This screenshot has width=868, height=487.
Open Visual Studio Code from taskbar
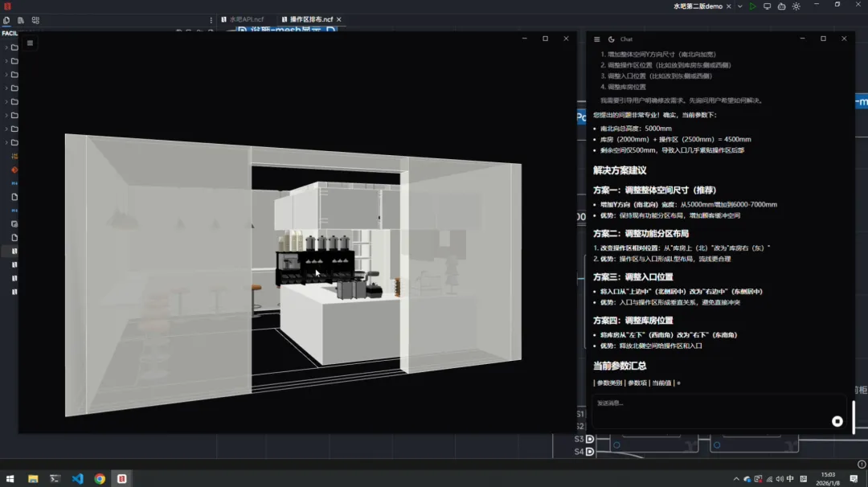coord(77,479)
